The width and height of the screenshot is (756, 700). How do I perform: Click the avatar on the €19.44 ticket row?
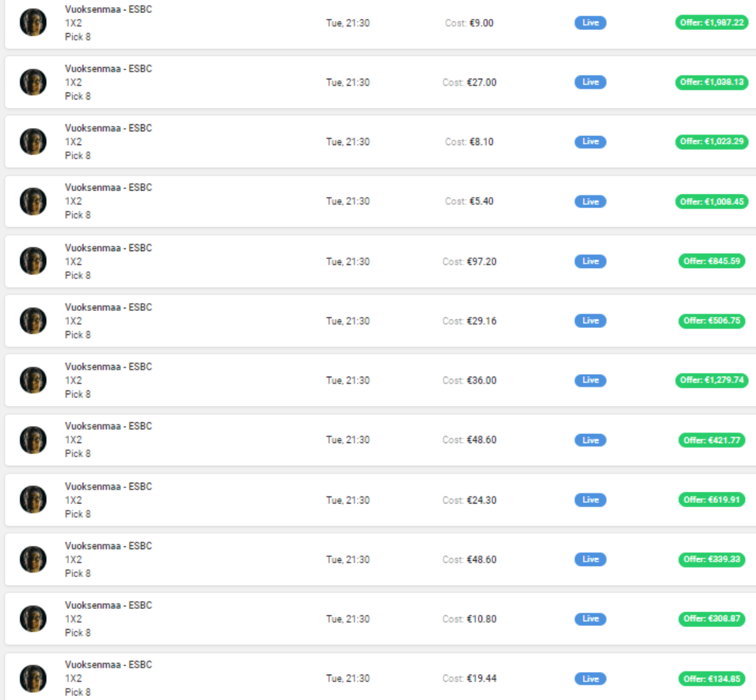[x=33, y=679]
